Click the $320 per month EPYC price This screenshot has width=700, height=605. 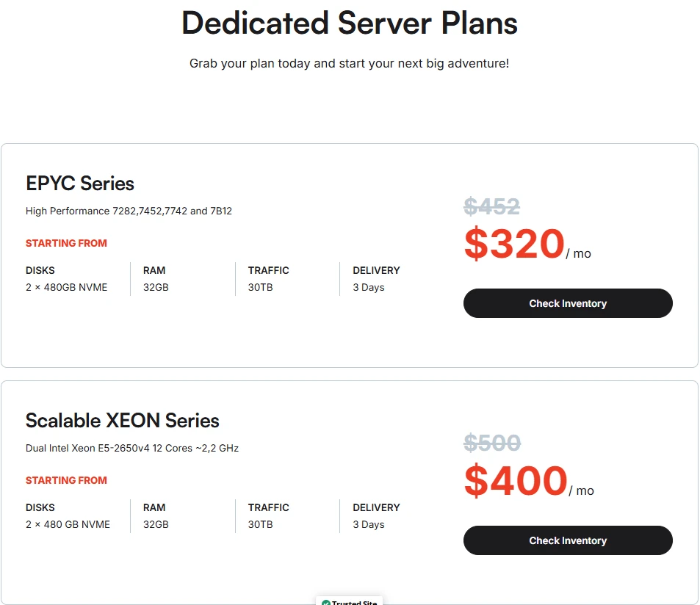click(x=527, y=244)
